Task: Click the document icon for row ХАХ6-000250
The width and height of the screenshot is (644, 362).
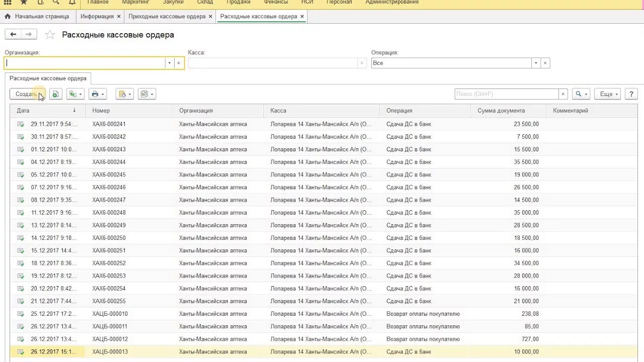Action: tap(21, 238)
